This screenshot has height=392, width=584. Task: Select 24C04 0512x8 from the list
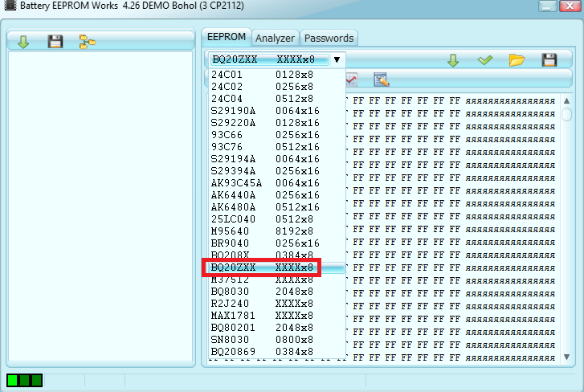(276, 99)
